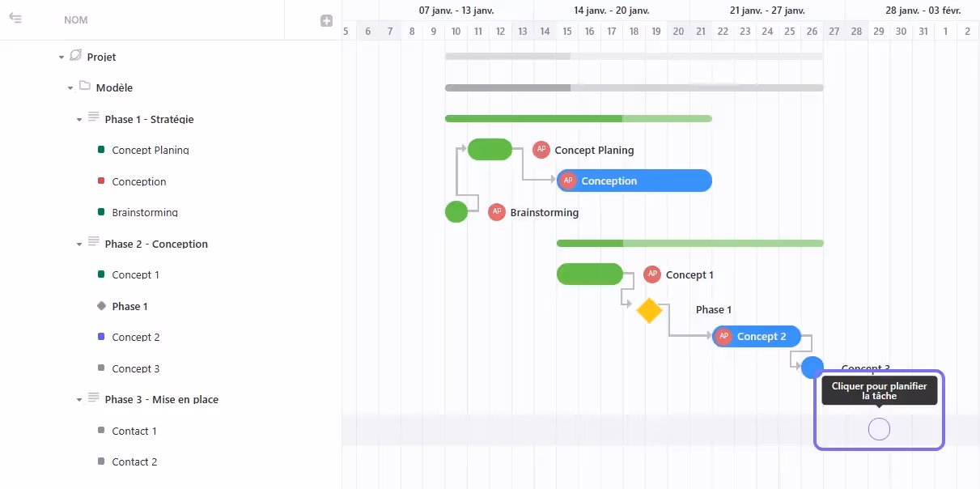Viewport: 980px width, 489px height.
Task: Click green status square of Concept Planing
Action: click(x=101, y=150)
